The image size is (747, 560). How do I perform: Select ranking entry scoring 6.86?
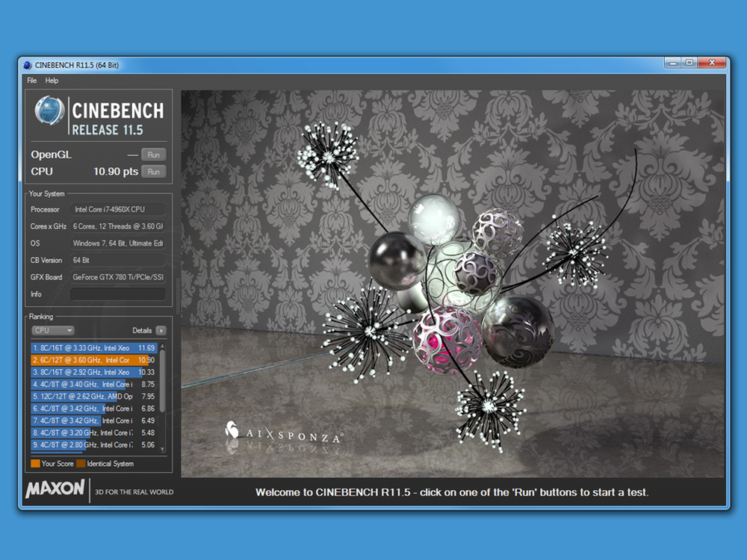[x=94, y=408]
